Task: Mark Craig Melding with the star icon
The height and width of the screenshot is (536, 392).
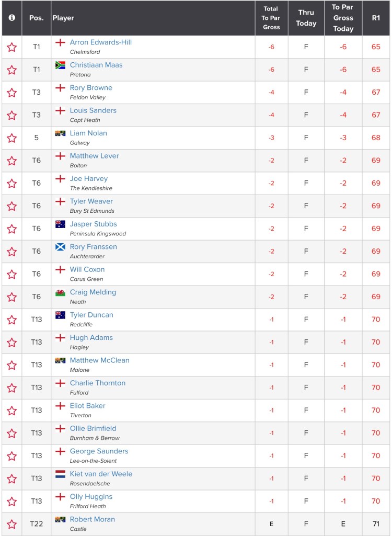Action: tap(11, 297)
